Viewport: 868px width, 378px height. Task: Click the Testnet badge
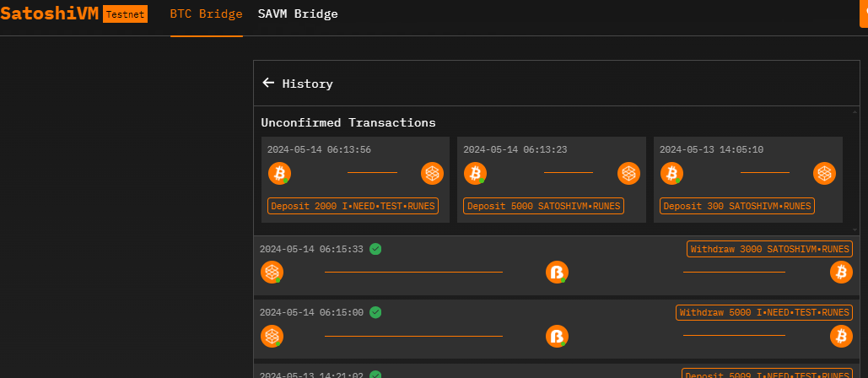pyautogui.click(x=125, y=13)
